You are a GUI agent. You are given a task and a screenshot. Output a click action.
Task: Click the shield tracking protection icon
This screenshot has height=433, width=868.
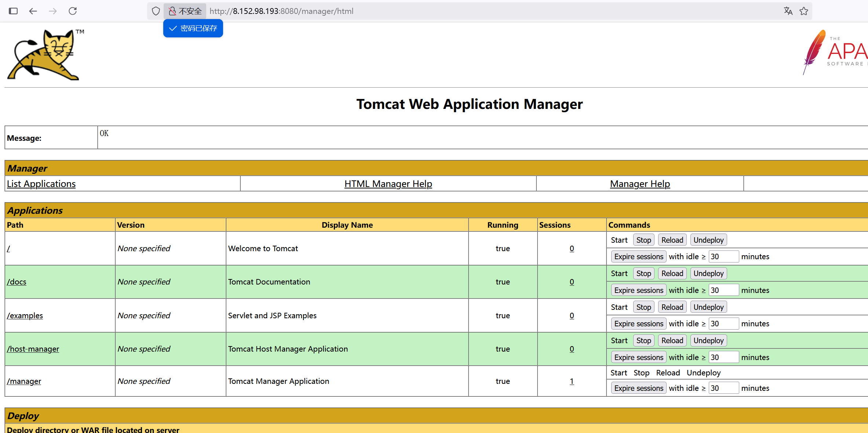(x=156, y=11)
